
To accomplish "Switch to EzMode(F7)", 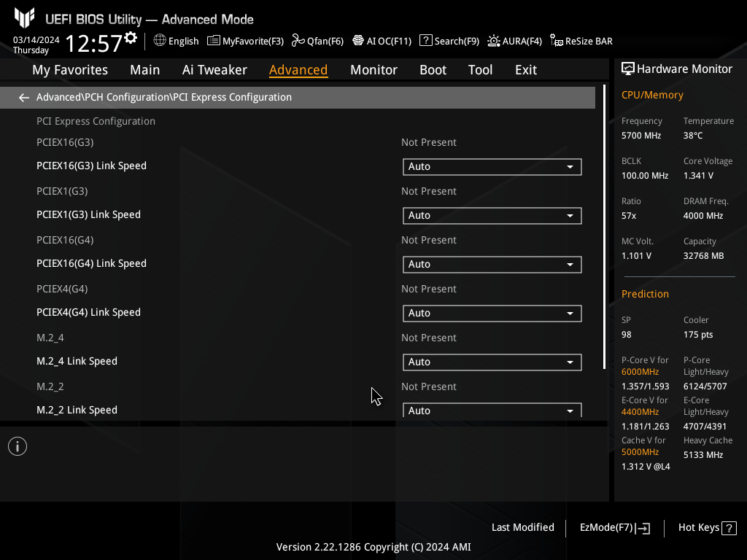I will click(614, 528).
